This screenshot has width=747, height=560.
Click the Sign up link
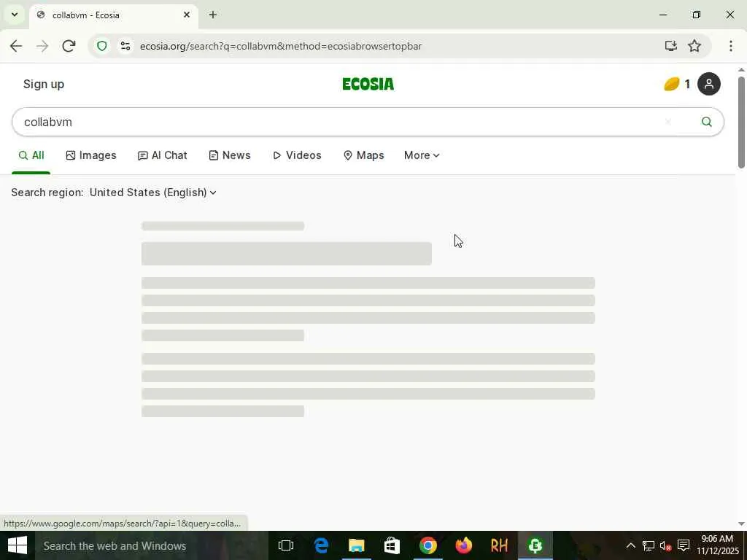pos(43,85)
